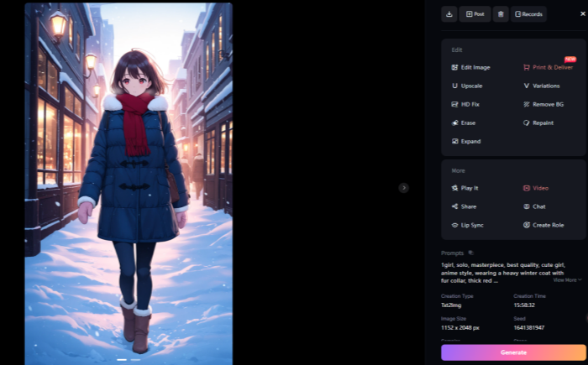
Task: Click the anime girl image preview
Action: point(129,180)
